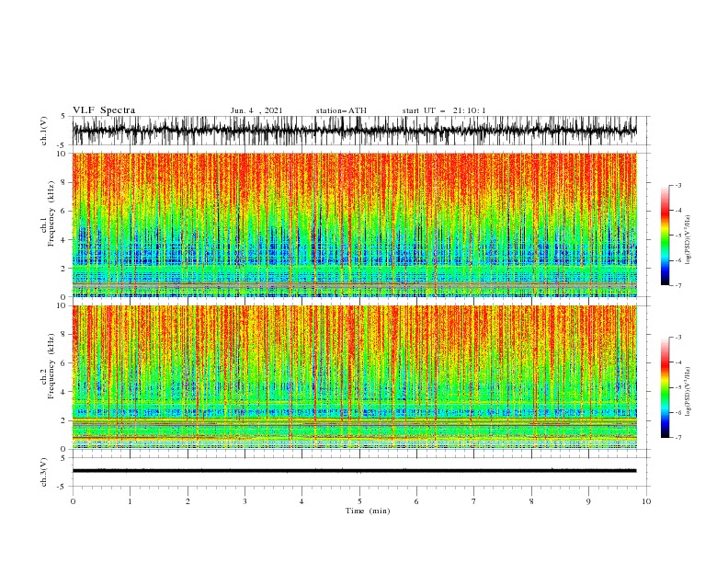Click the "5" tick on the ch.1(V) axis

coord(63,117)
